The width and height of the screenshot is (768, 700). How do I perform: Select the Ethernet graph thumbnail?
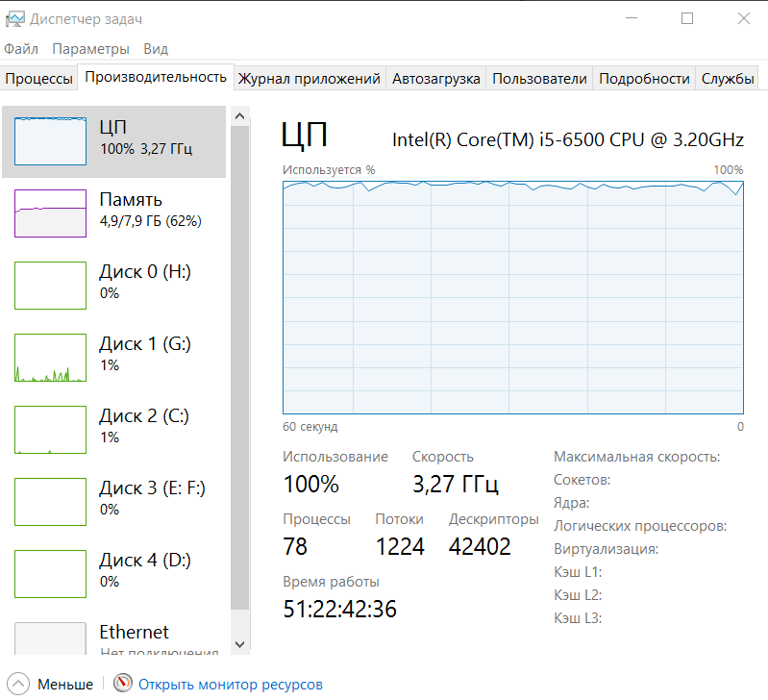pyautogui.click(x=50, y=638)
